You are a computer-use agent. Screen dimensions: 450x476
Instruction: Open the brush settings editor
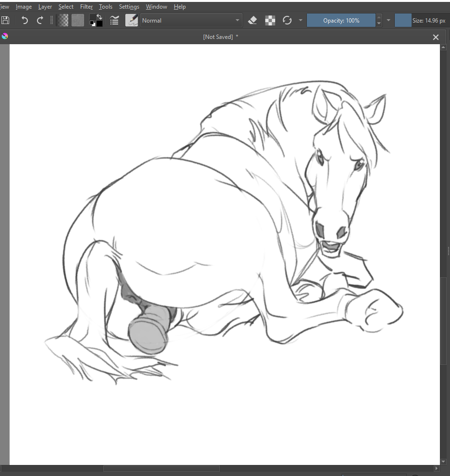[114, 20]
